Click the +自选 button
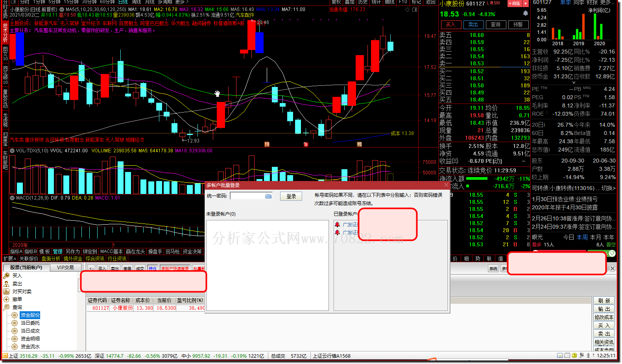The width and height of the screenshot is (622, 364). point(515,4)
